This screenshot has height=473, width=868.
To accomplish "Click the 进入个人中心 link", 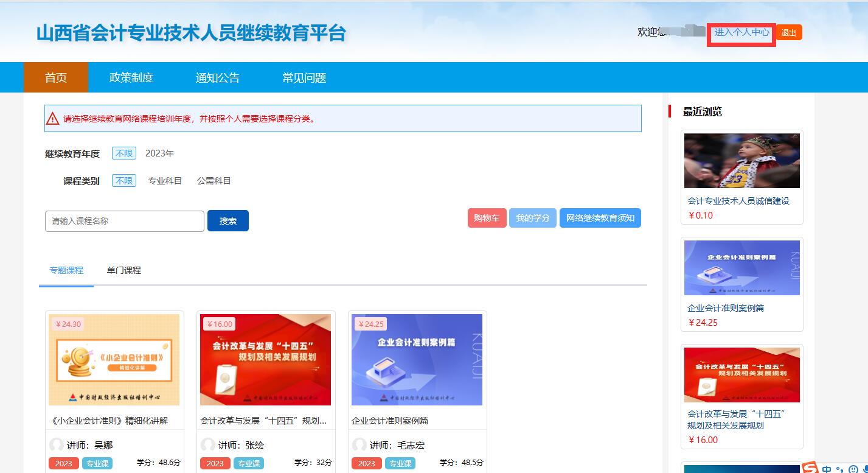I will tap(741, 32).
